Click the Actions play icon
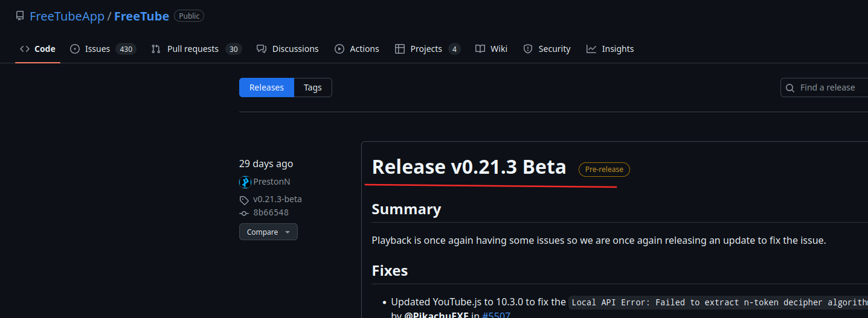 click(x=339, y=49)
